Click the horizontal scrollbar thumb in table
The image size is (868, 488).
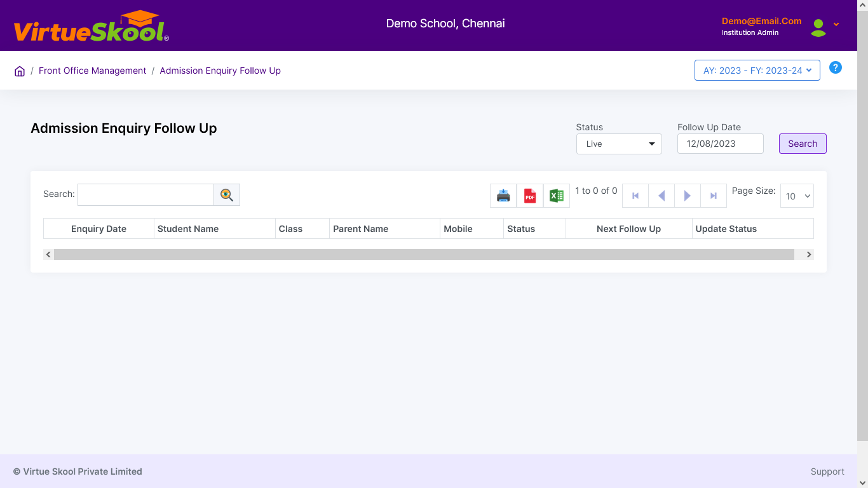[x=424, y=254]
